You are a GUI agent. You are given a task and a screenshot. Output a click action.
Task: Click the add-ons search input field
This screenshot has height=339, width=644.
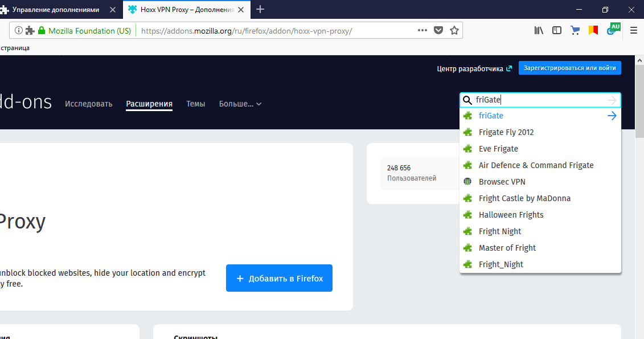click(x=540, y=100)
